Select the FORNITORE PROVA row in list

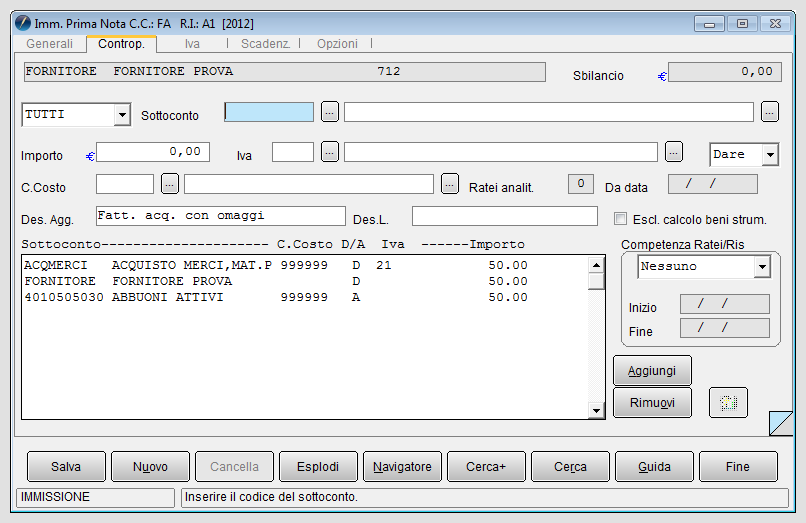[x=305, y=281]
